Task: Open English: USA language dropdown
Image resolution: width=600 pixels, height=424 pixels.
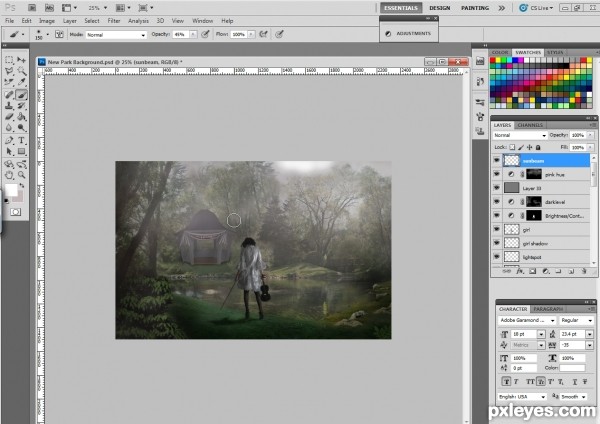Action: (523, 397)
